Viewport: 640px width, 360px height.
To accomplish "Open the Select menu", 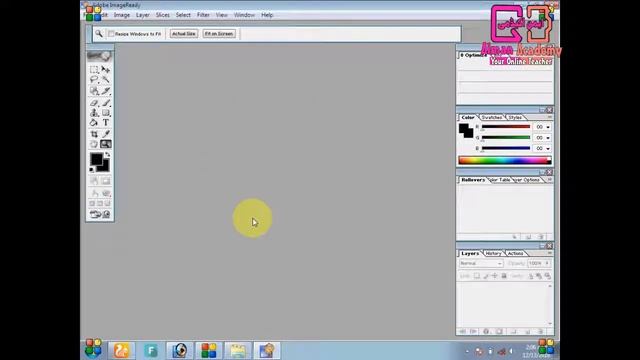I will click(183, 15).
